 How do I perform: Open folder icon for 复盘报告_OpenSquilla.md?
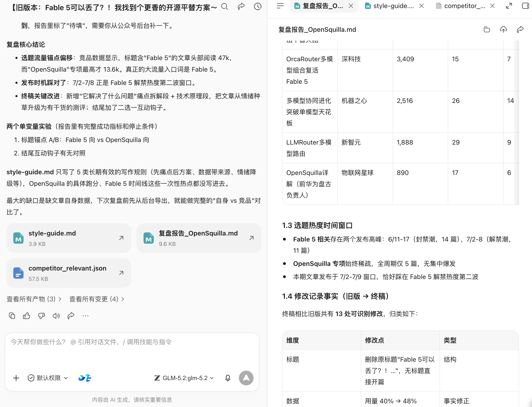pos(487,29)
